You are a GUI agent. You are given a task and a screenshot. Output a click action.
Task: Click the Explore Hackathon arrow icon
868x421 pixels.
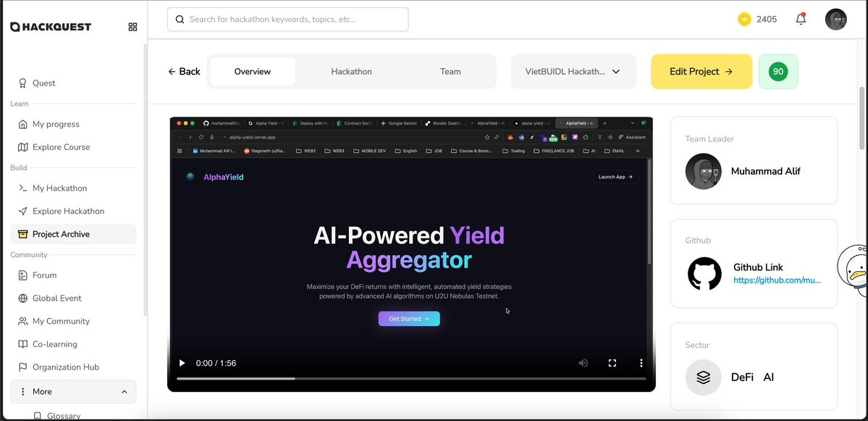pyautogui.click(x=22, y=211)
